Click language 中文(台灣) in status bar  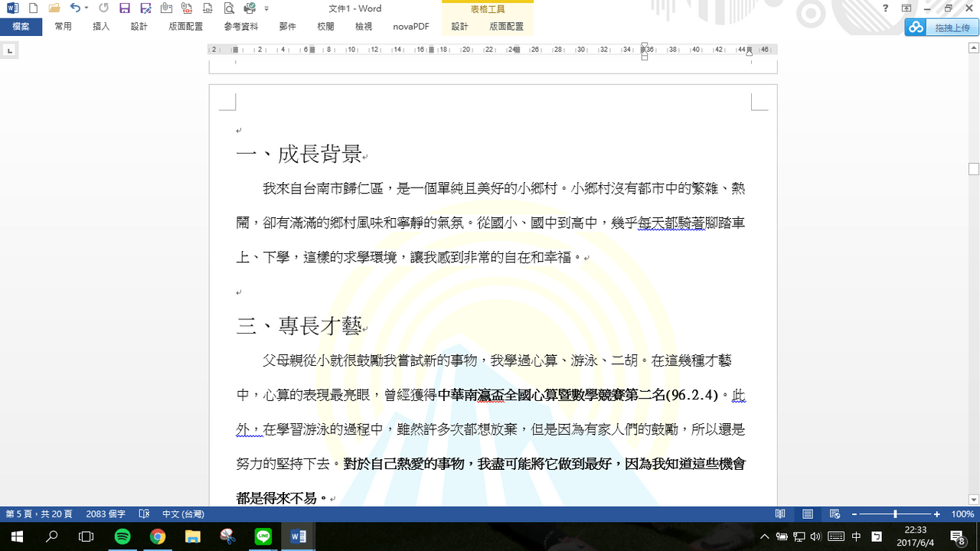point(183,514)
